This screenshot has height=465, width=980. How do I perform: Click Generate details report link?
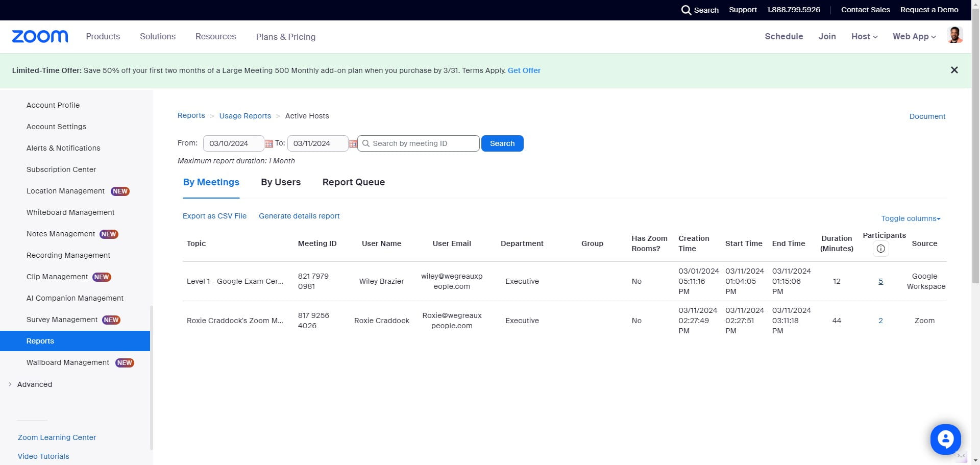[x=299, y=216]
